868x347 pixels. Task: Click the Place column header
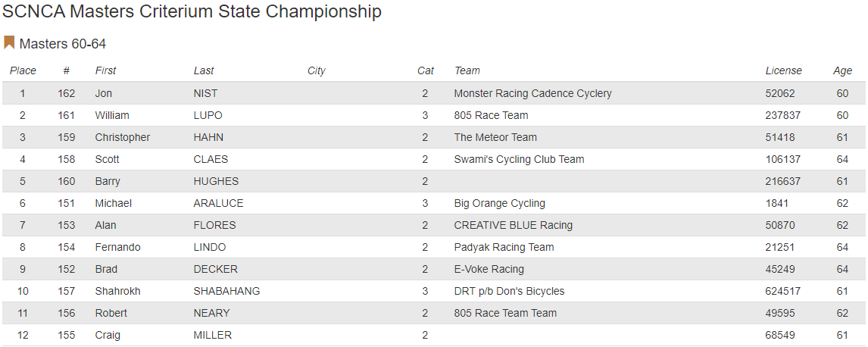click(23, 70)
